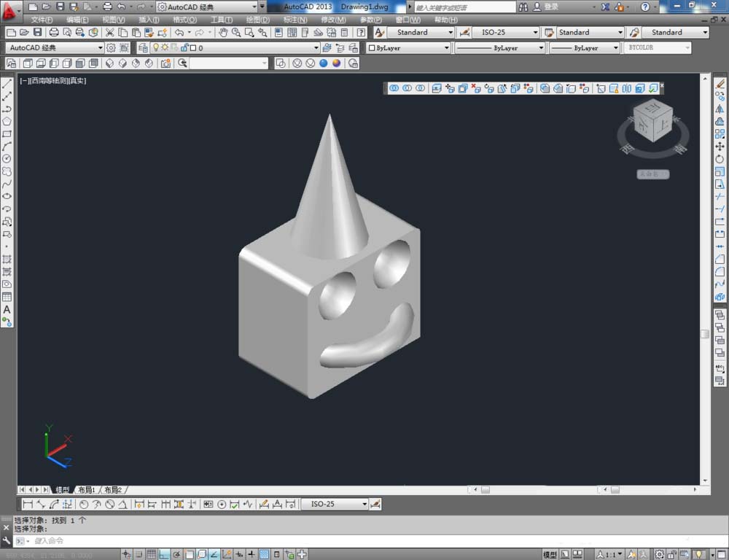The height and width of the screenshot is (560, 729).
Task: Click the Camera create icon in view toolbar
Action: pos(165,63)
